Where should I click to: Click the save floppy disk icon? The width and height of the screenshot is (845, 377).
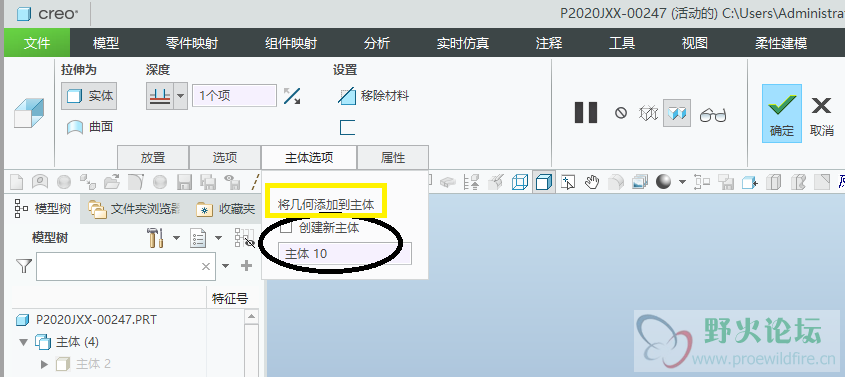(x=185, y=182)
